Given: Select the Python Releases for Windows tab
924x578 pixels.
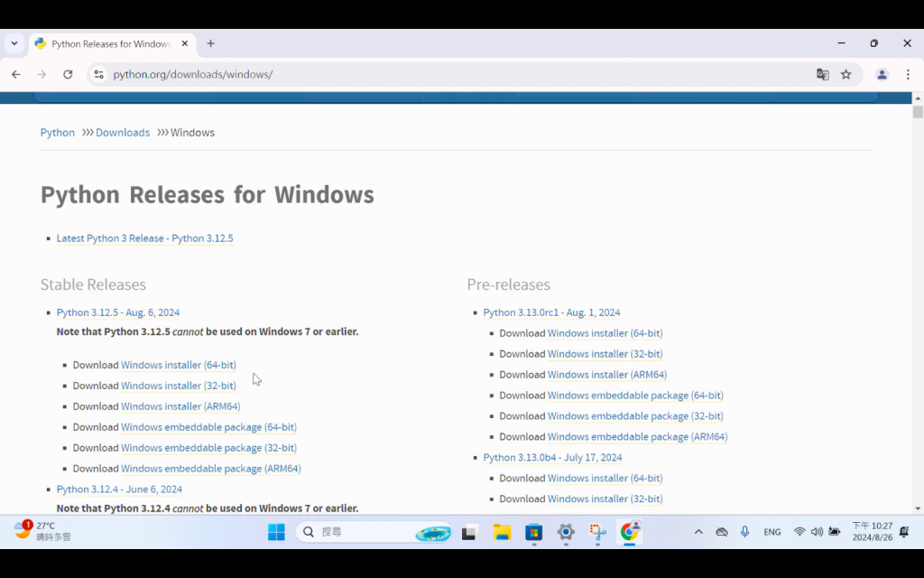Looking at the screenshot, I should click(x=112, y=44).
